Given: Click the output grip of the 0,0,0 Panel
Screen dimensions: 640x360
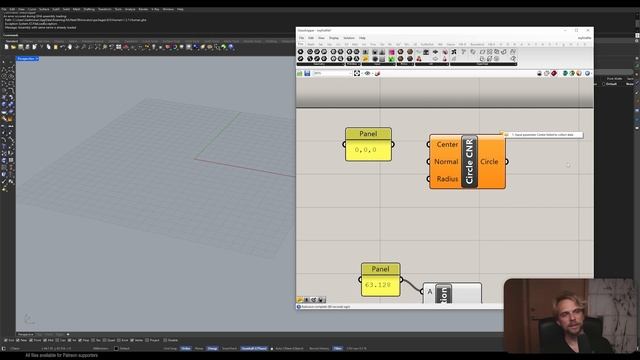Looking at the screenshot, I should click(x=393, y=144).
